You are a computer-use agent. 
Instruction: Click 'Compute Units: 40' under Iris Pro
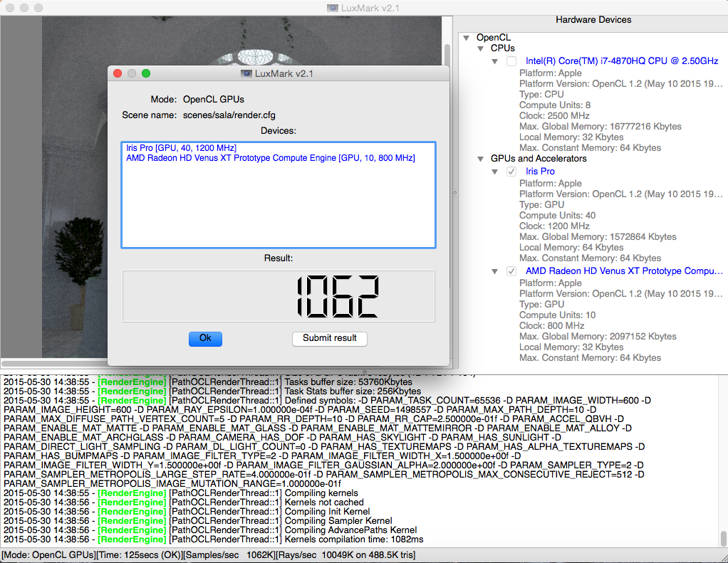click(x=557, y=215)
